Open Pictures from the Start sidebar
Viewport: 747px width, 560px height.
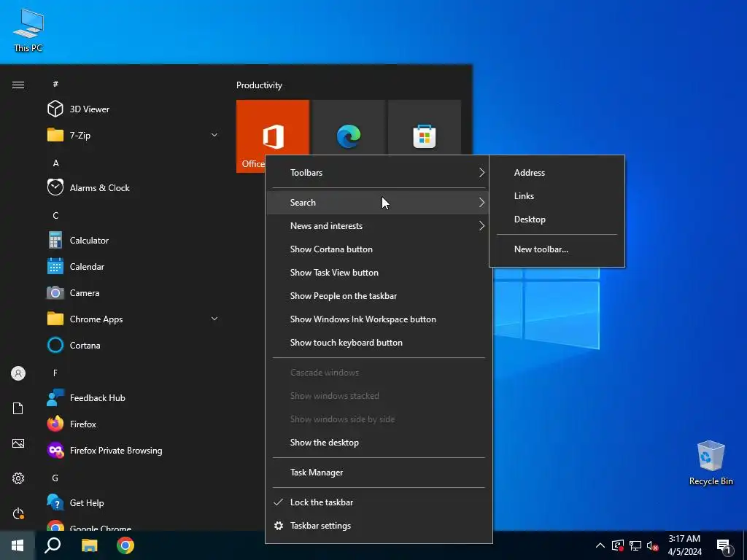point(18,443)
